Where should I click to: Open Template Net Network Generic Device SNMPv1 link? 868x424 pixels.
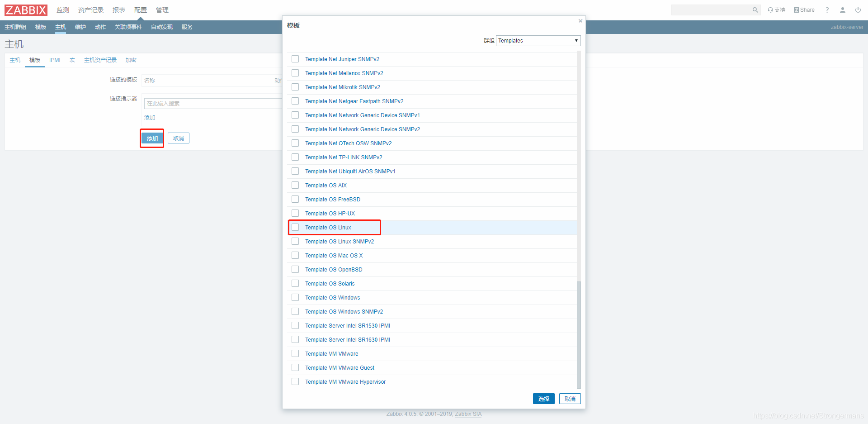[x=363, y=115]
